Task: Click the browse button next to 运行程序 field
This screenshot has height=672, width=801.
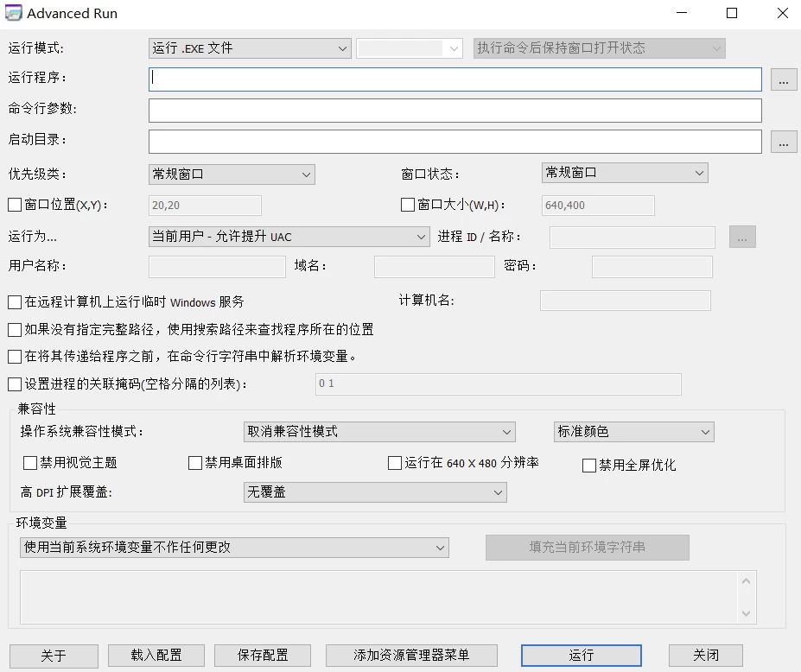Action: [x=783, y=80]
